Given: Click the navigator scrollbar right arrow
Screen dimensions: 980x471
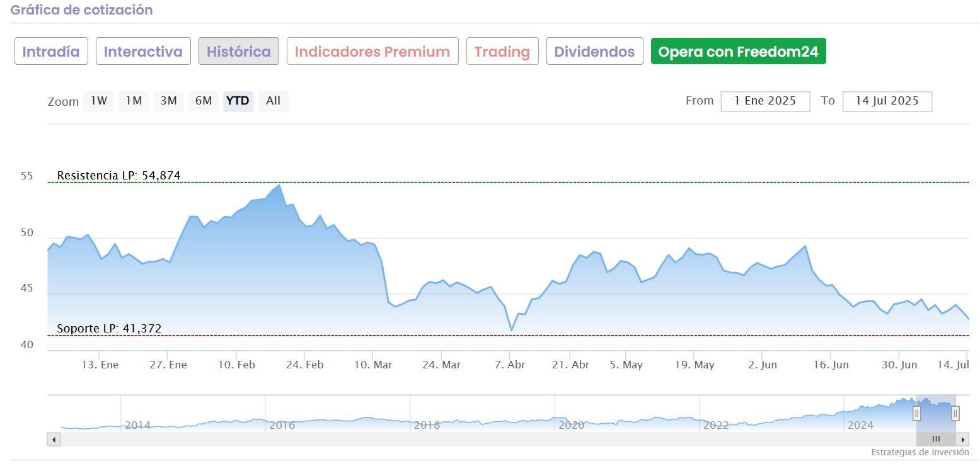Looking at the screenshot, I should (x=962, y=440).
